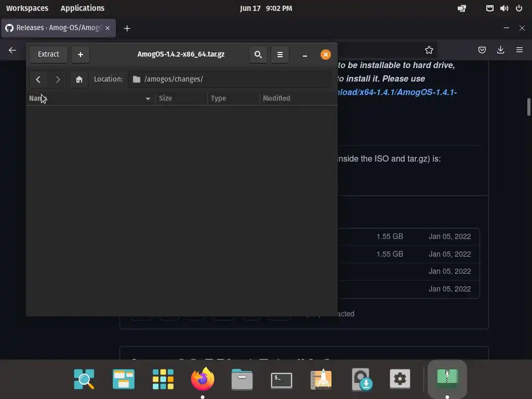The width and height of the screenshot is (532, 399).
Task: Open the Workspaces overview
Action: [x=27, y=8]
